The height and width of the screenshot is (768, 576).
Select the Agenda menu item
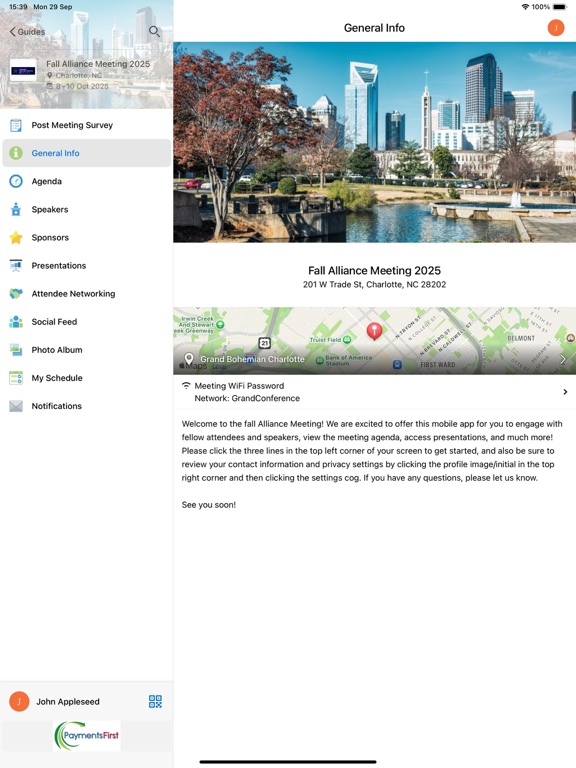pyautogui.click(x=87, y=181)
